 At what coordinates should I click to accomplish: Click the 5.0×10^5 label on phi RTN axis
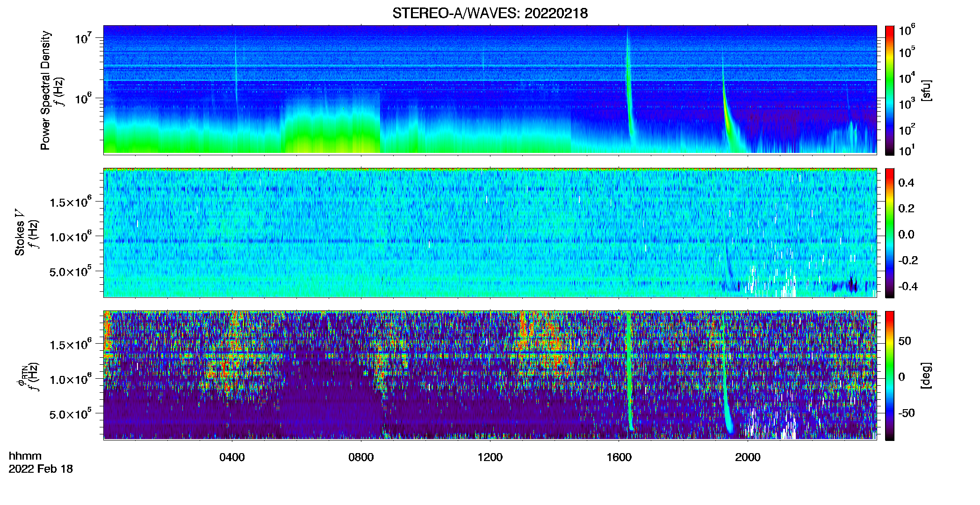(71, 414)
